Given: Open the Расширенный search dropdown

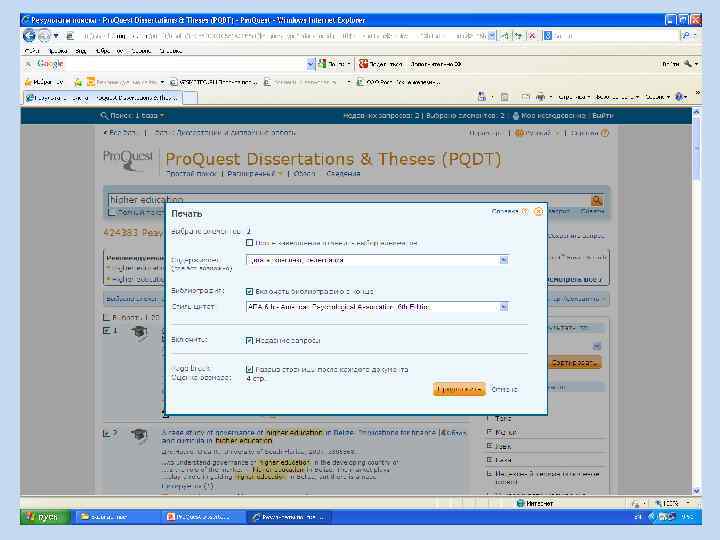Looking at the screenshot, I should pos(254,174).
